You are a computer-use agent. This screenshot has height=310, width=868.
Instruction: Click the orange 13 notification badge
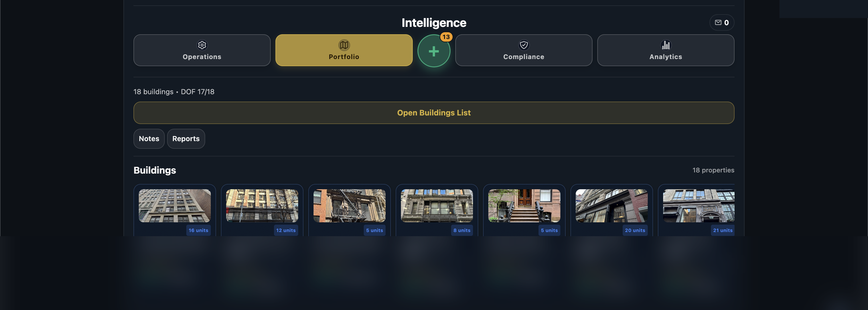[446, 37]
